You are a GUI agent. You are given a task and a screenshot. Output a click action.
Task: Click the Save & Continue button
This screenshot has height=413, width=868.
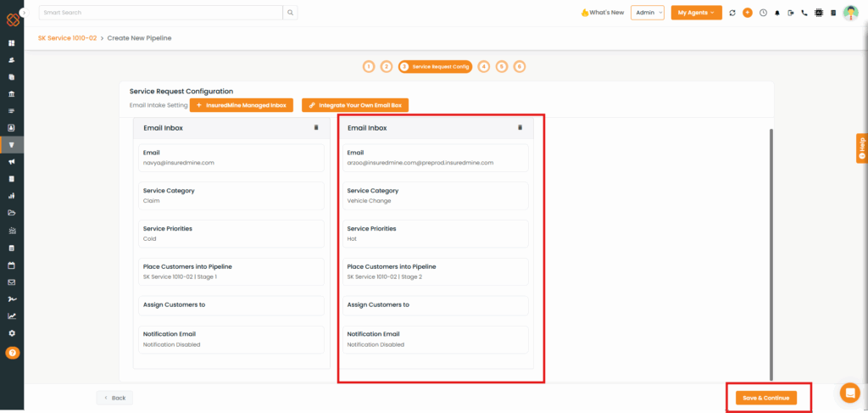[x=765, y=398]
